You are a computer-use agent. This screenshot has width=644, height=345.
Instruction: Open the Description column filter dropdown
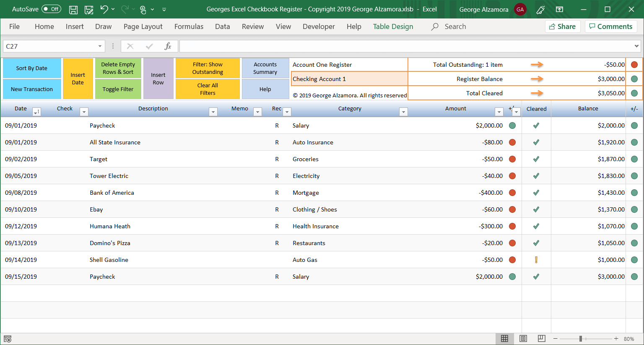point(213,112)
